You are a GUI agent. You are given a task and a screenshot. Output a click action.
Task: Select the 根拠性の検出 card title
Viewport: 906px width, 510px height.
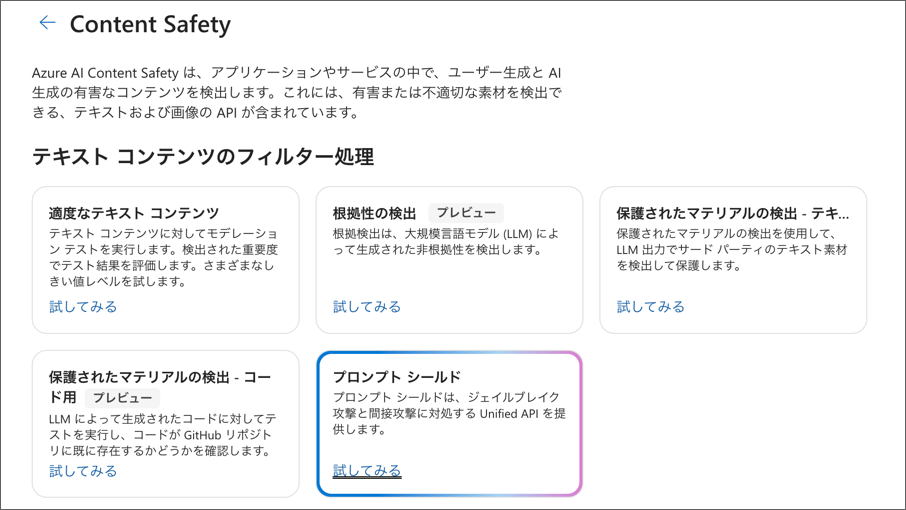(x=374, y=213)
